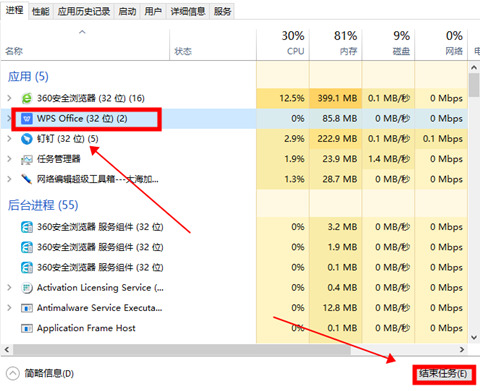The width and height of the screenshot is (480, 391).
Task: Click the 12.5% CPU cell
Action: pyautogui.click(x=283, y=98)
